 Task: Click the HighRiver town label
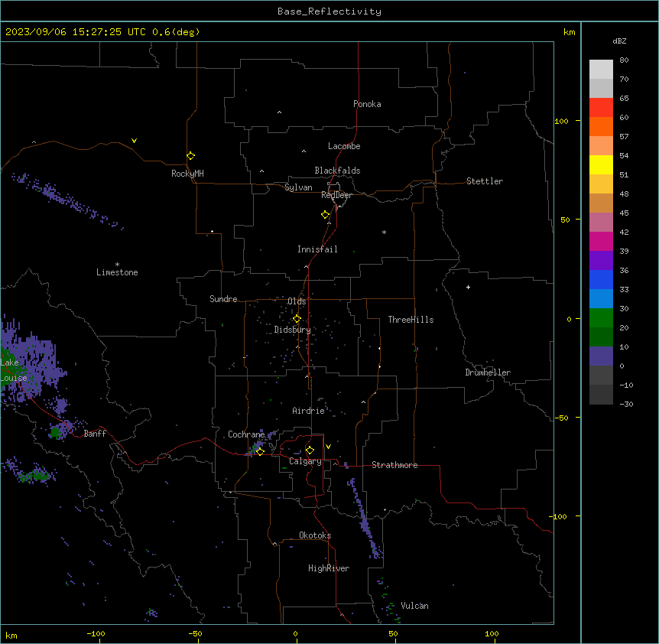(329, 568)
